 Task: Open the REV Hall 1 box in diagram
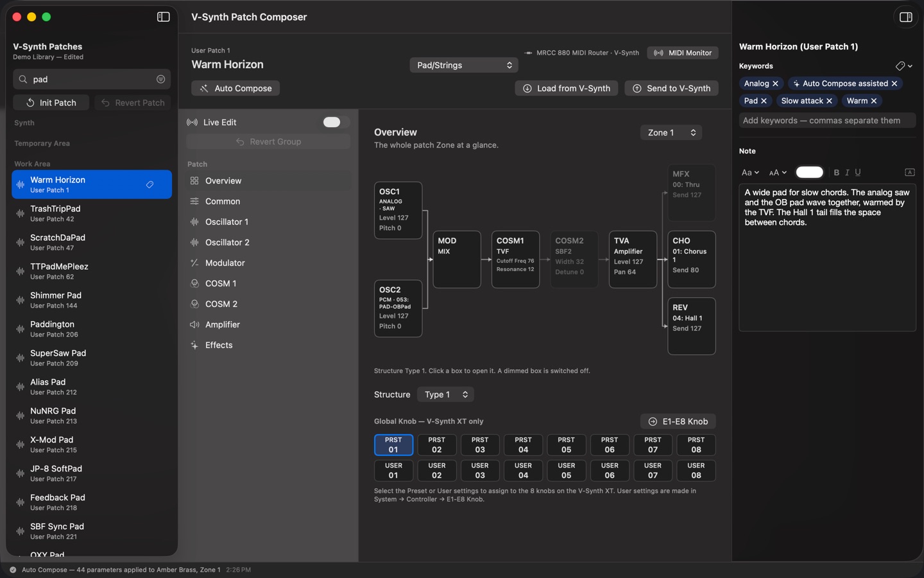click(692, 326)
